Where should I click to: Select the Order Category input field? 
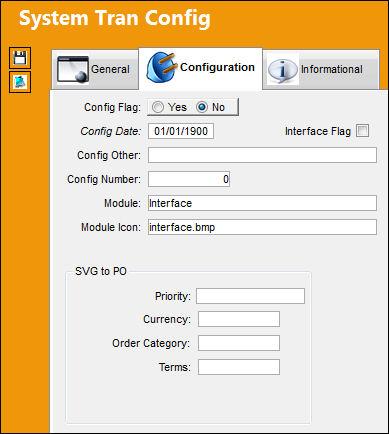239,343
